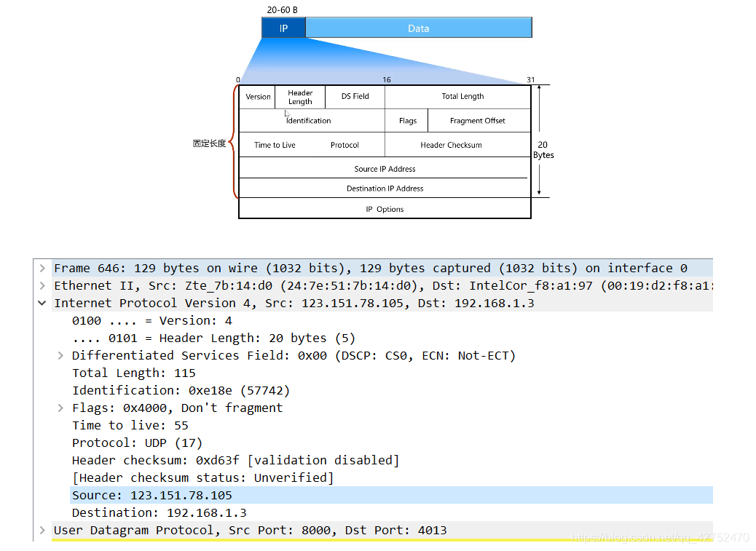The width and height of the screenshot is (756, 551).
Task: Select the highlighted 'Source: 123.151.78.105' row
Action: click(391, 495)
